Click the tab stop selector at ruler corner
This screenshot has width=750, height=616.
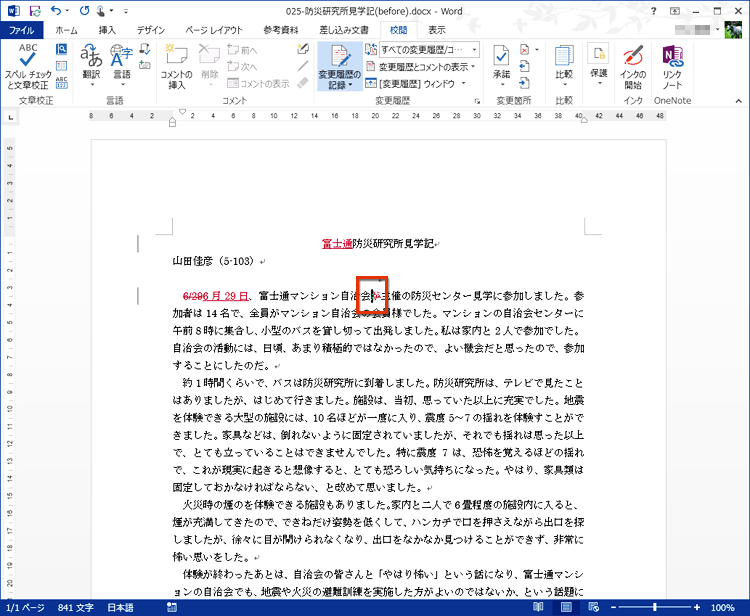click(11, 117)
